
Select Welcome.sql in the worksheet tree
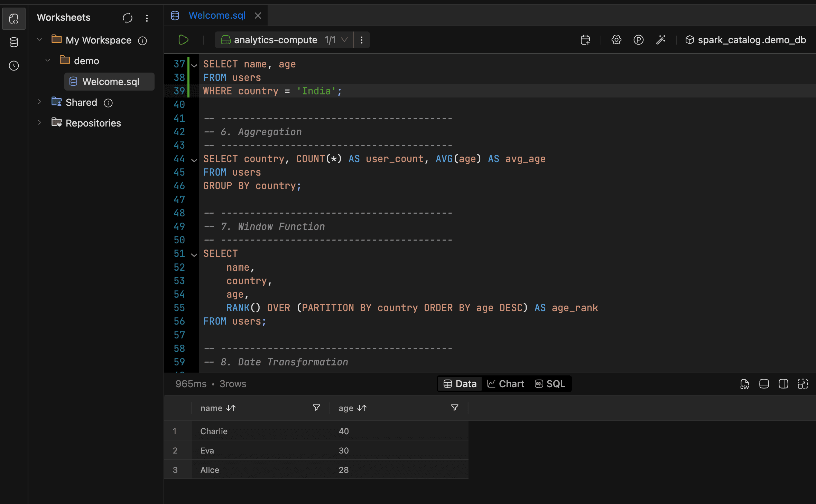point(110,82)
